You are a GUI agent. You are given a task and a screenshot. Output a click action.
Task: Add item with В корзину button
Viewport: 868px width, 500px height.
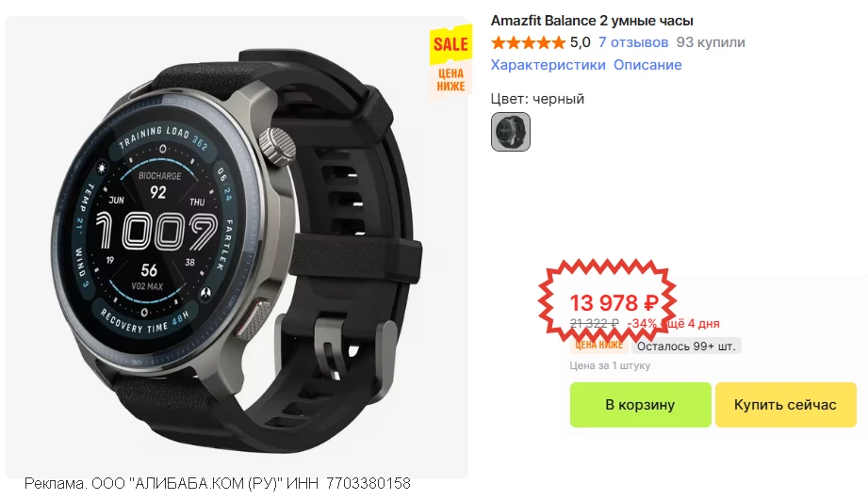click(641, 405)
